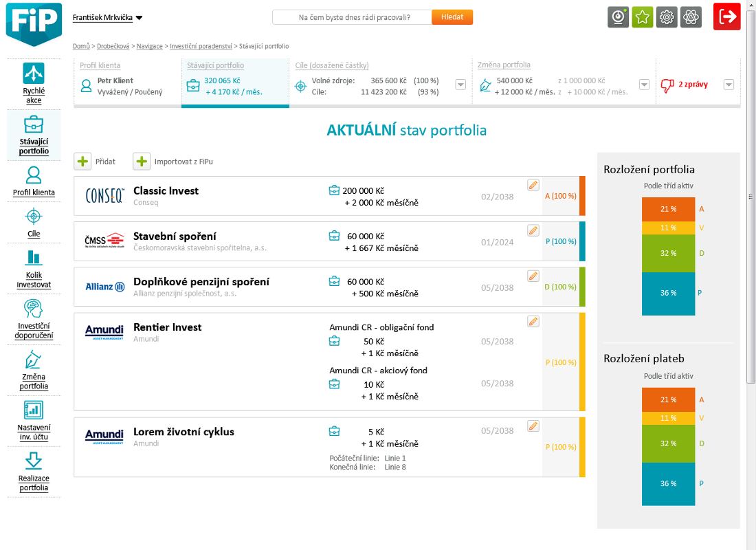Open Investiční doporučení sidebar icon
The height and width of the screenshot is (550, 756).
click(x=33, y=309)
